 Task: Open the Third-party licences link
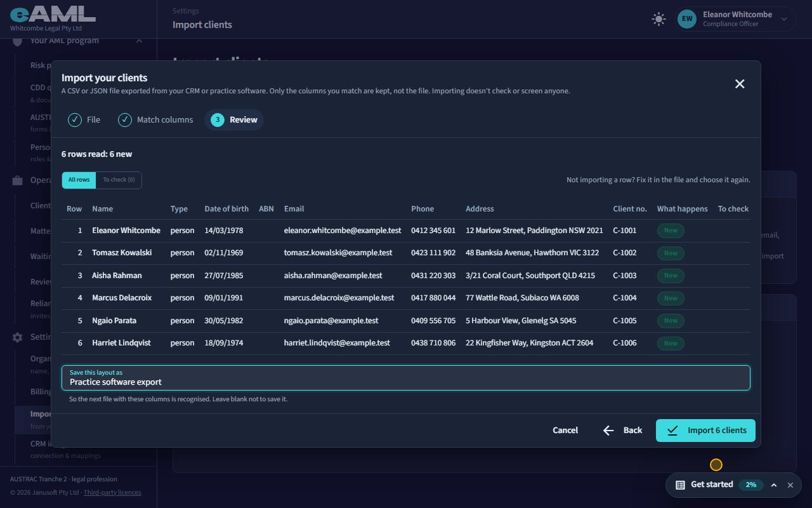[112, 492]
